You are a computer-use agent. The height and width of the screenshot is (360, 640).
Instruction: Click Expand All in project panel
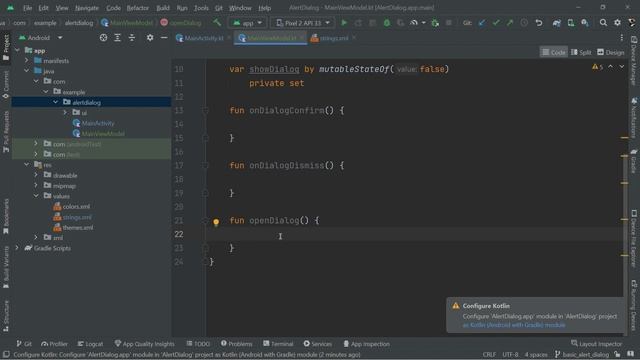click(118, 38)
